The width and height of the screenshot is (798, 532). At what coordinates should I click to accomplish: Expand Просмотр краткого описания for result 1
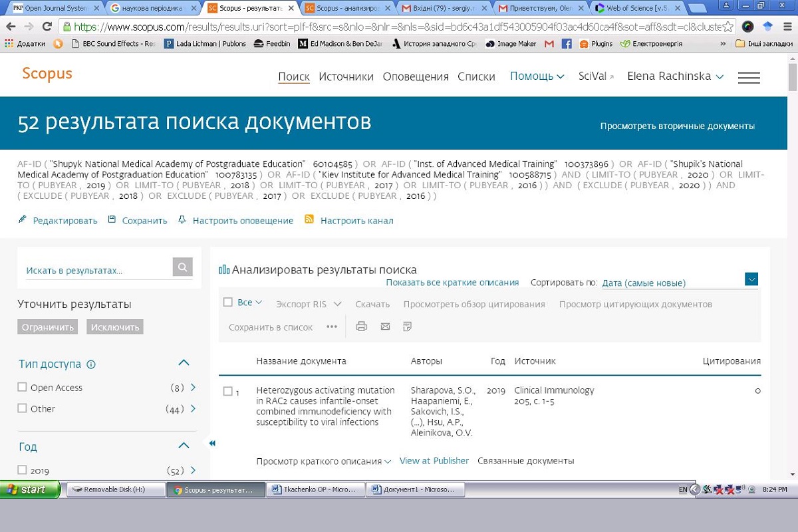[x=324, y=461]
